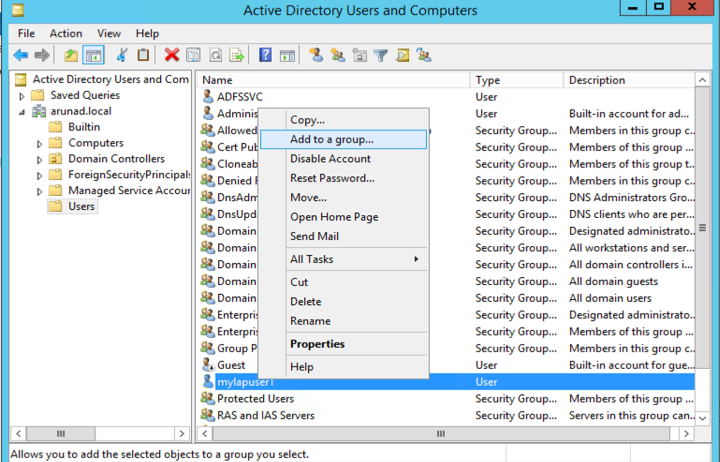The width and height of the screenshot is (720, 462).
Task: Click the Find objects toolbar icon
Action: click(403, 56)
